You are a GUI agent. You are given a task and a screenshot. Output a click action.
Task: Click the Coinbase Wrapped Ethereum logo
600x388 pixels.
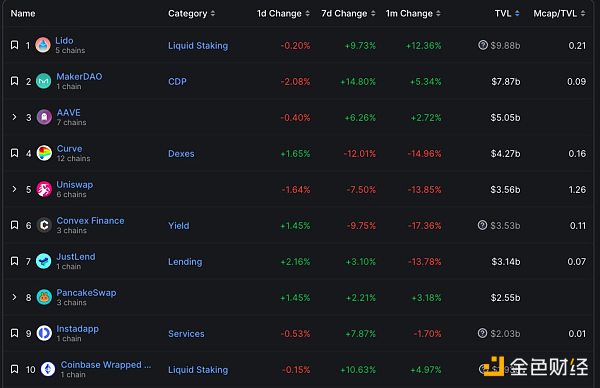point(48,369)
